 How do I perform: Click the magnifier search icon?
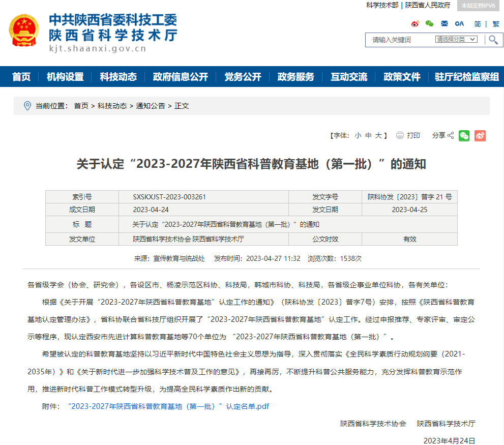(x=492, y=40)
